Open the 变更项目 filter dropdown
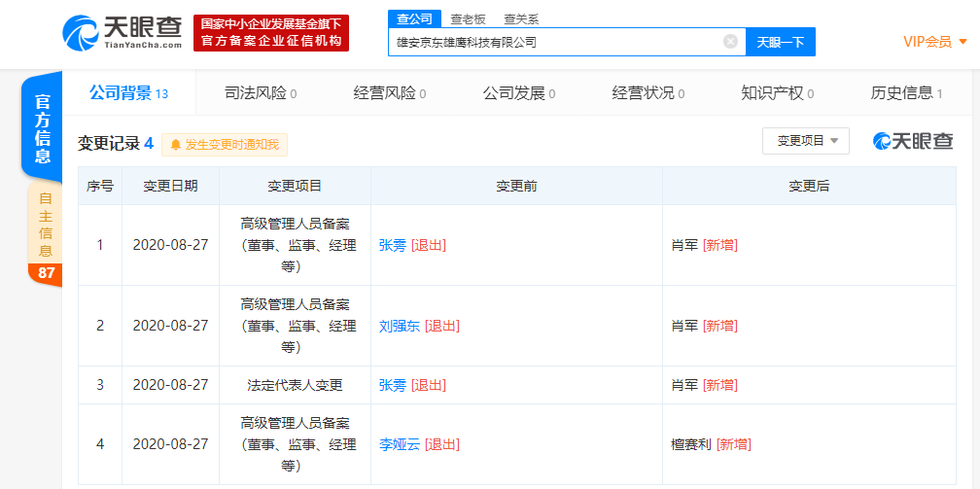The height and width of the screenshot is (489, 980). coord(806,141)
